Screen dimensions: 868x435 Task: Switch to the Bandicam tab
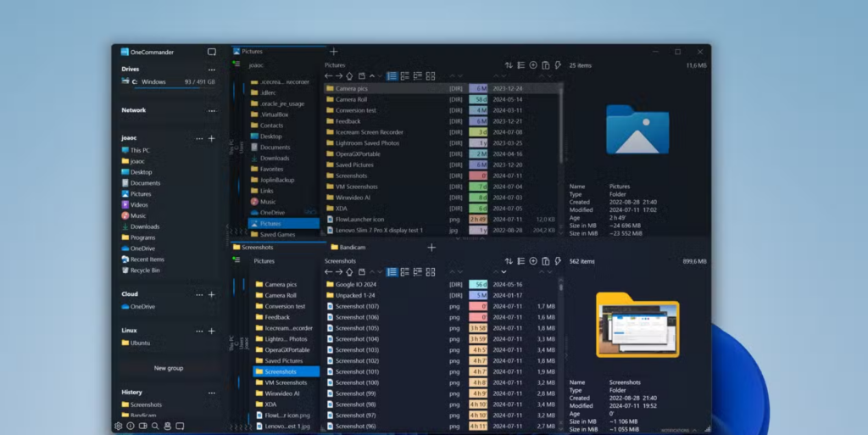pyautogui.click(x=348, y=248)
